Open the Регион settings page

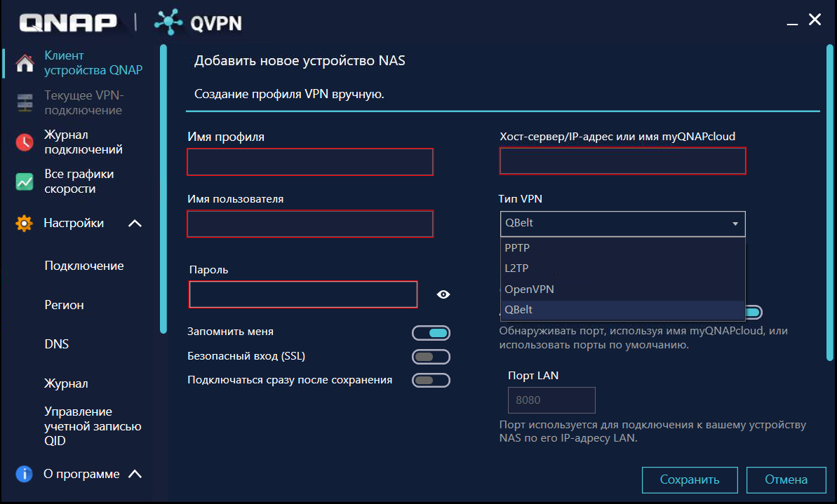click(x=64, y=305)
